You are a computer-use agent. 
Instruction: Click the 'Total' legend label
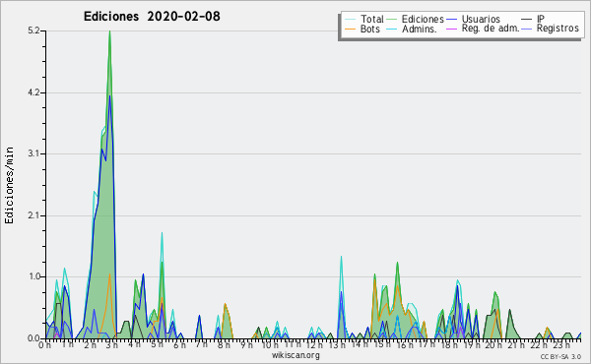372,19
